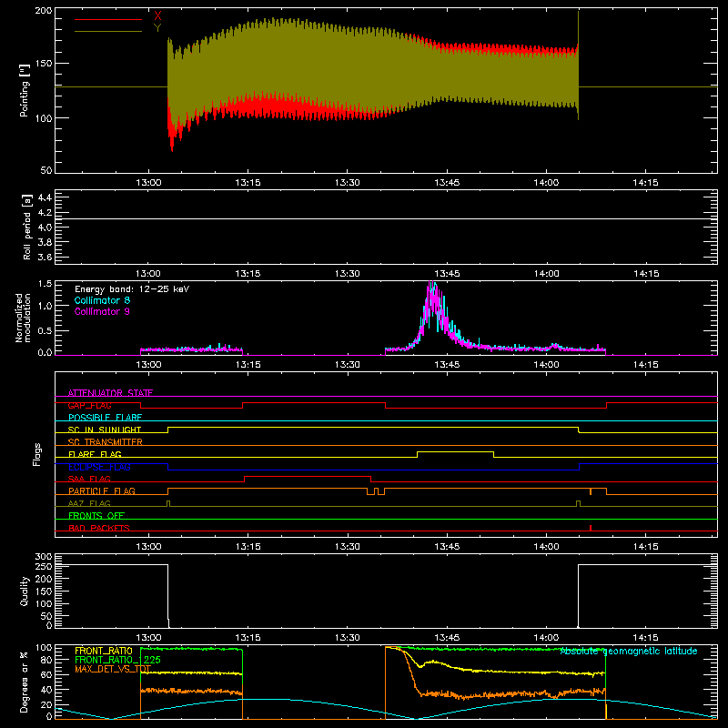Select the FRONTS_OFF label

(96, 515)
